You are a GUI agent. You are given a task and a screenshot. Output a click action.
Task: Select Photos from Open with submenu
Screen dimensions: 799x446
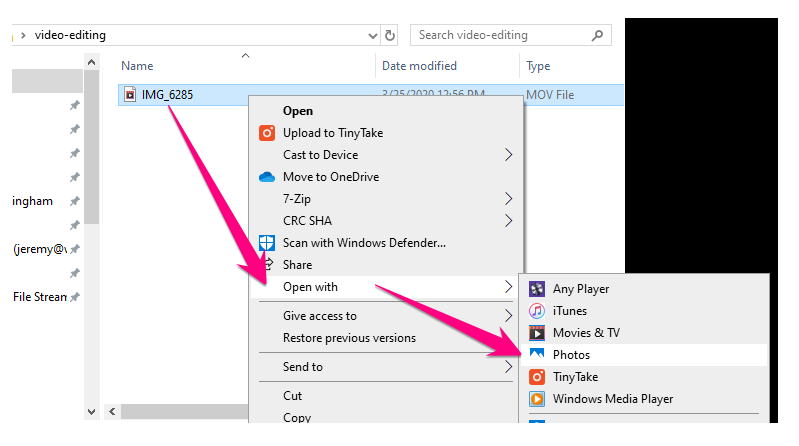point(571,355)
